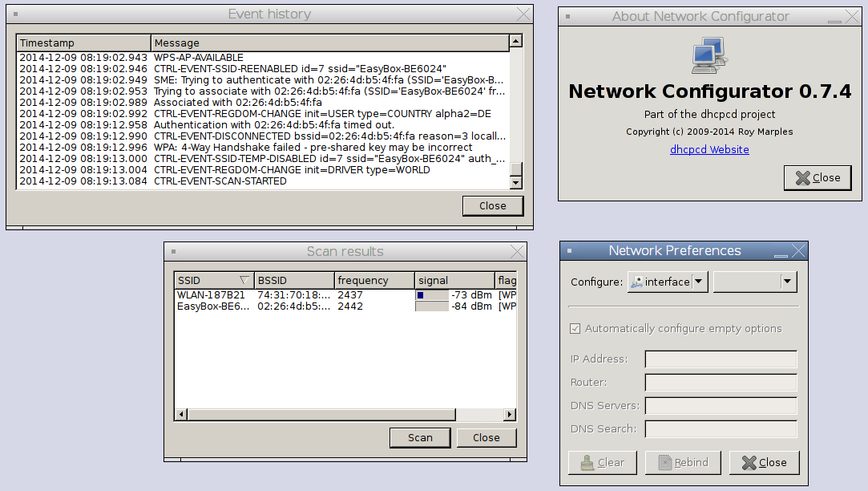Toggle the SSID column sort triangle

pyautogui.click(x=243, y=280)
